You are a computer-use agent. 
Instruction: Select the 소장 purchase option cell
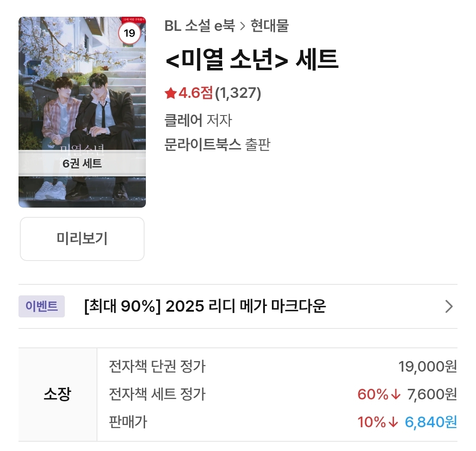(x=57, y=394)
